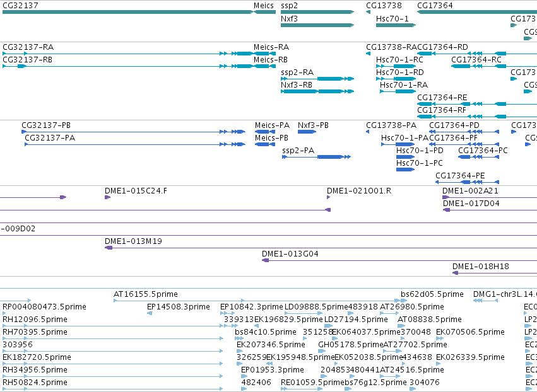Click the Meics-PB protein label
The image size is (537, 392).
[x=271, y=138]
